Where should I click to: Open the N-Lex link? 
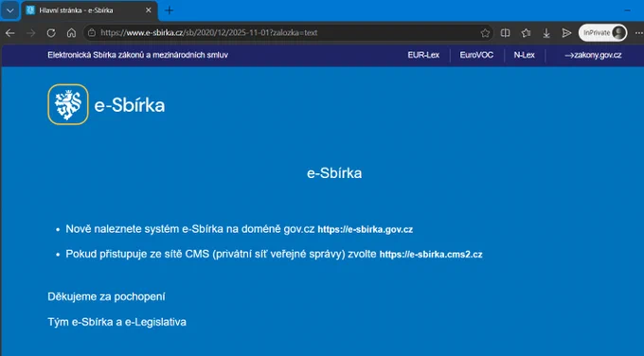[524, 55]
